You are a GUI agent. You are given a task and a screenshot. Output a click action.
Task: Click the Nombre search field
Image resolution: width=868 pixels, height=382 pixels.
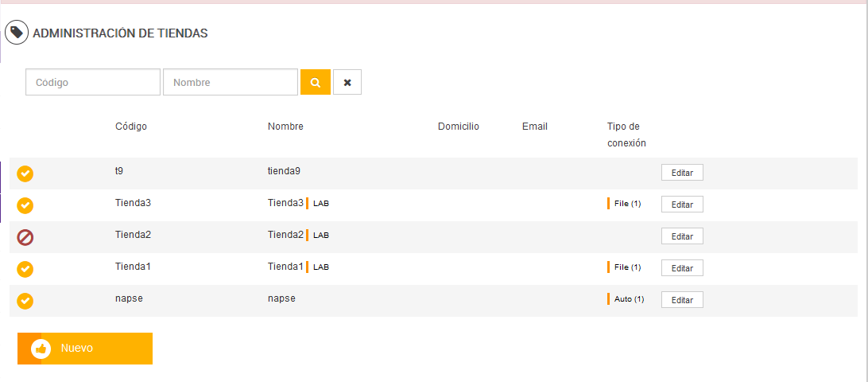pos(231,82)
